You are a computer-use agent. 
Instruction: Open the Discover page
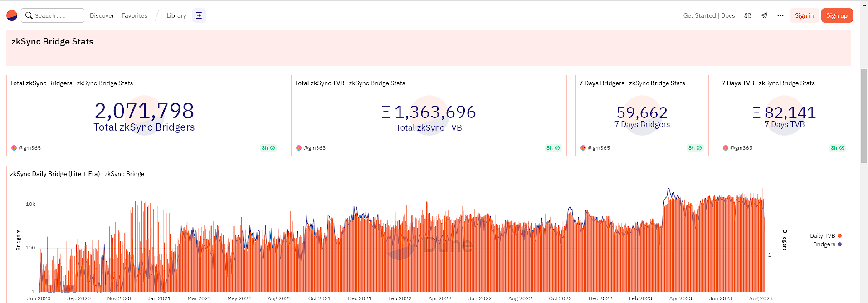[102, 15]
